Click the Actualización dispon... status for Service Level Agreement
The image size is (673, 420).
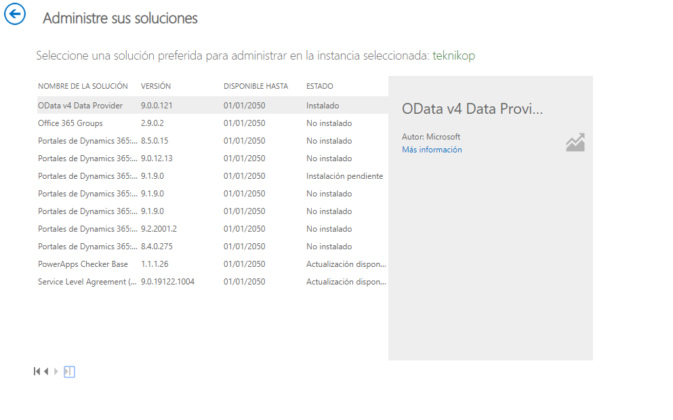(346, 281)
